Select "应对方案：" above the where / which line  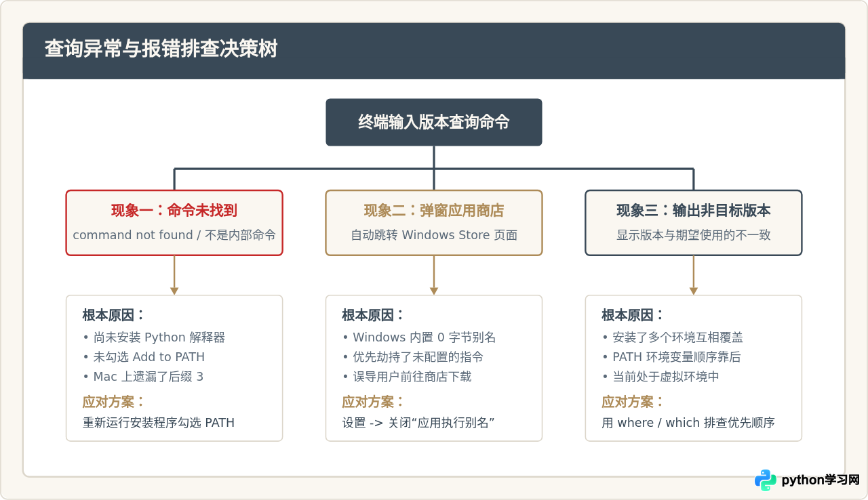(x=633, y=402)
